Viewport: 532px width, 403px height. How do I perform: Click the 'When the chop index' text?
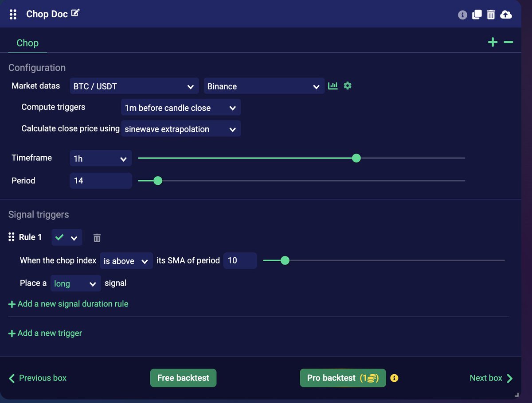(x=58, y=260)
